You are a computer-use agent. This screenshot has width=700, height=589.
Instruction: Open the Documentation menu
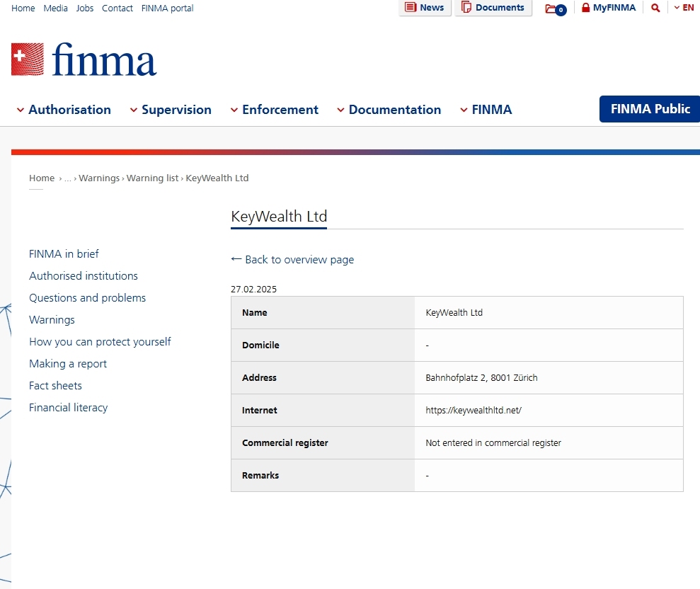(389, 110)
